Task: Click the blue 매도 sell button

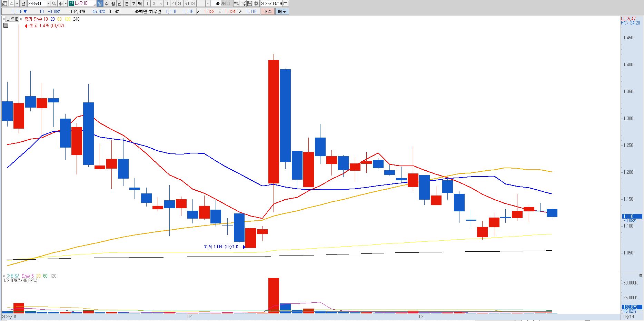Action: click(282, 11)
